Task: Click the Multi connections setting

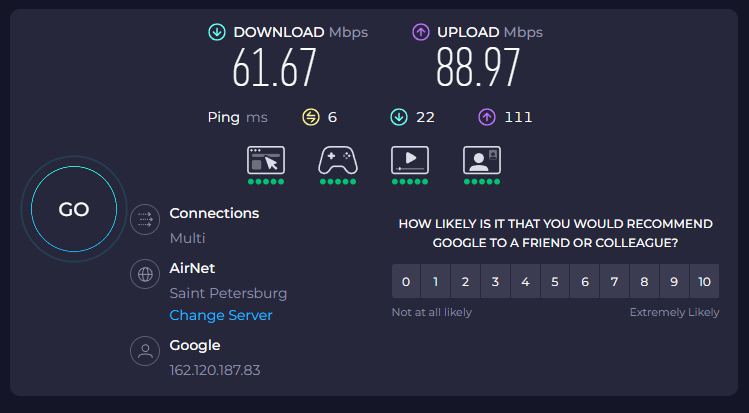Action: click(187, 238)
